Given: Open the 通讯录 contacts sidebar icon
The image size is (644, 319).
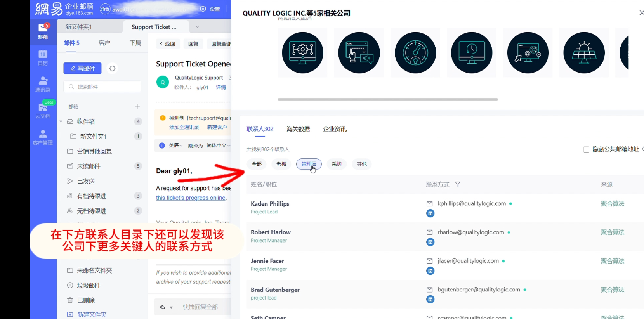Looking at the screenshot, I should [43, 84].
